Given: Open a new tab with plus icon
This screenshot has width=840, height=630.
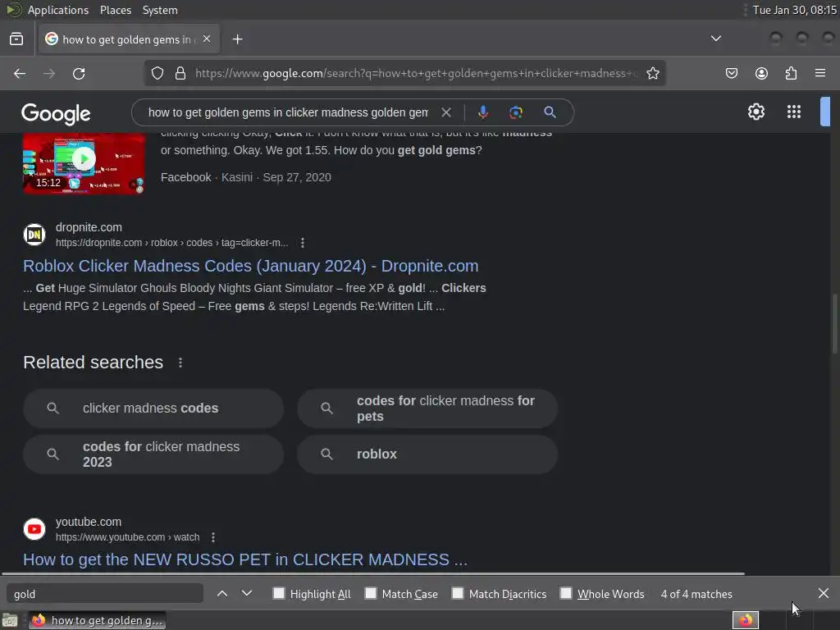Looking at the screenshot, I should 237,39.
